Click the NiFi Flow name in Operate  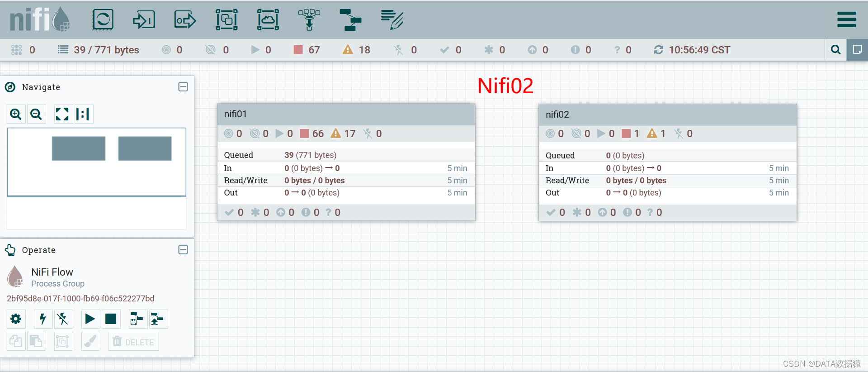[52, 272]
